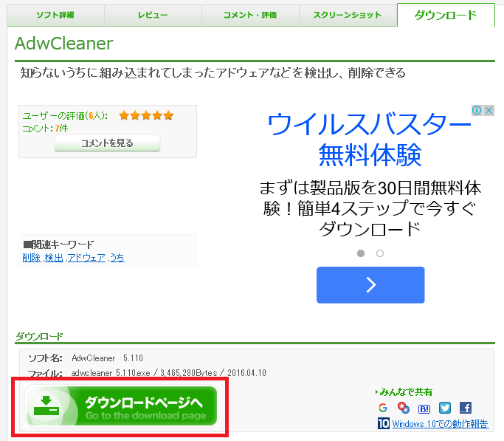Screen dimensions: 504x441
Task: Click the AdwCleaner page title
Action: (x=64, y=44)
